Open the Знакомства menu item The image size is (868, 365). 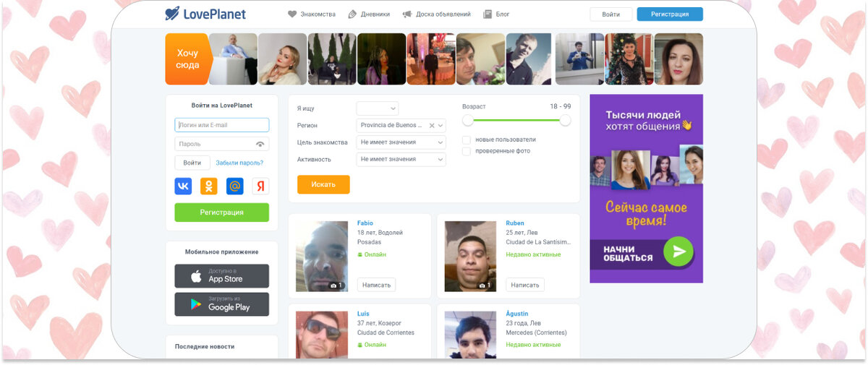point(312,14)
